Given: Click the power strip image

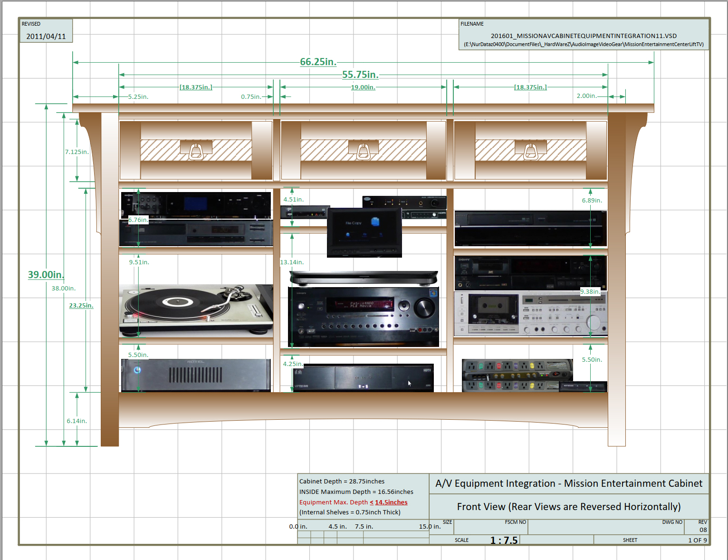Looking at the screenshot, I should (x=517, y=376).
